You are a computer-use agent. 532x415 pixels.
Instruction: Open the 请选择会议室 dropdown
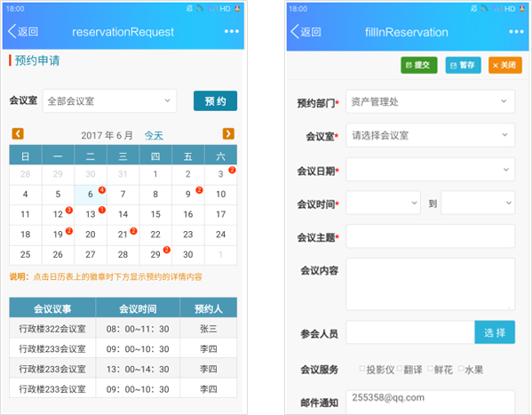[x=430, y=135]
